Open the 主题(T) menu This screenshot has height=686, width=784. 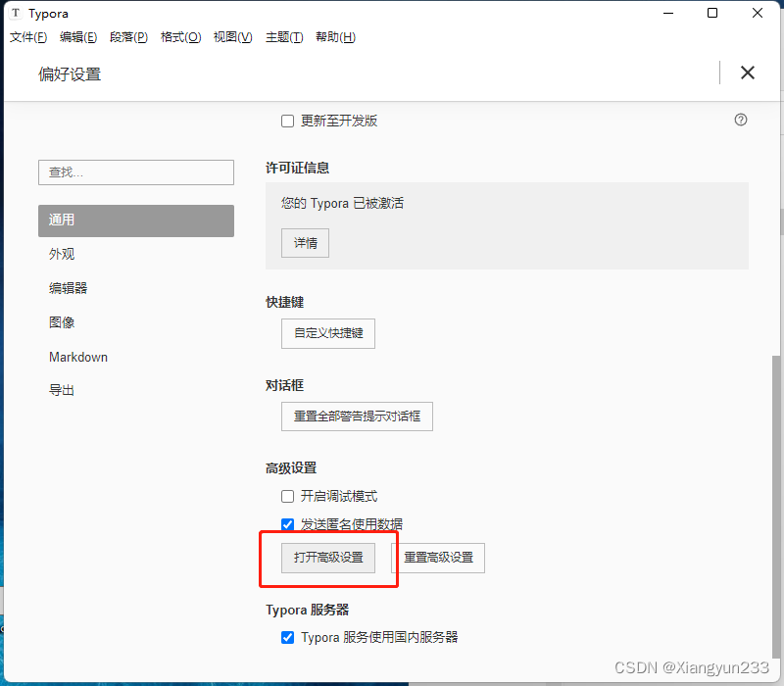coord(284,37)
